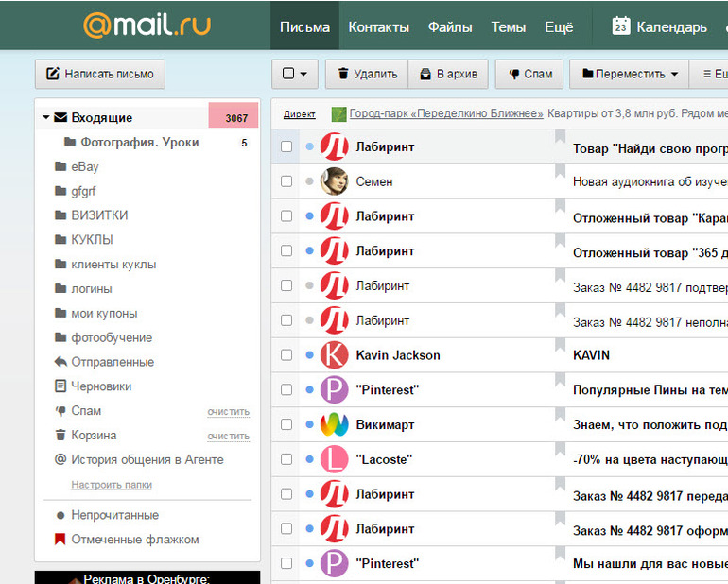
Task: Toggle unread dot on Kavin Jackson message
Action: point(310,355)
